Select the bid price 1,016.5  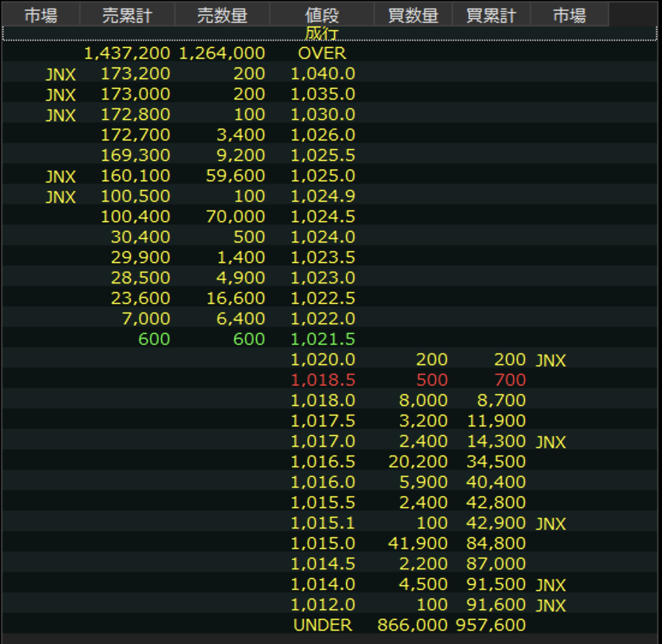point(323,462)
